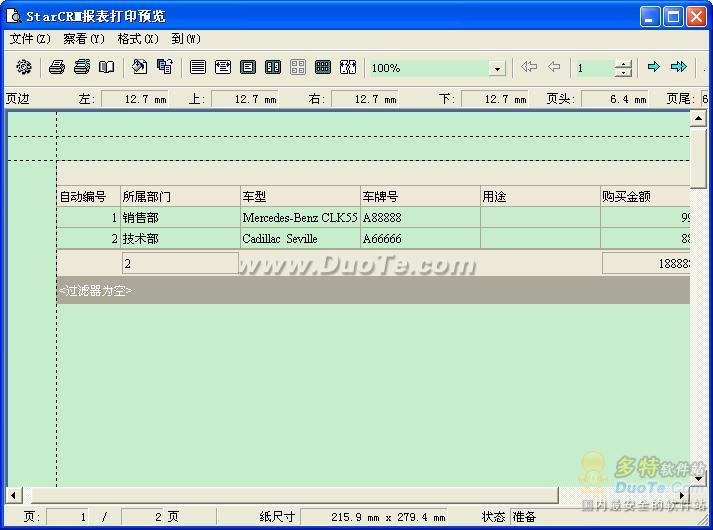Click the 用途 column header
Screen dimensions: 713x530
click(x=541, y=196)
